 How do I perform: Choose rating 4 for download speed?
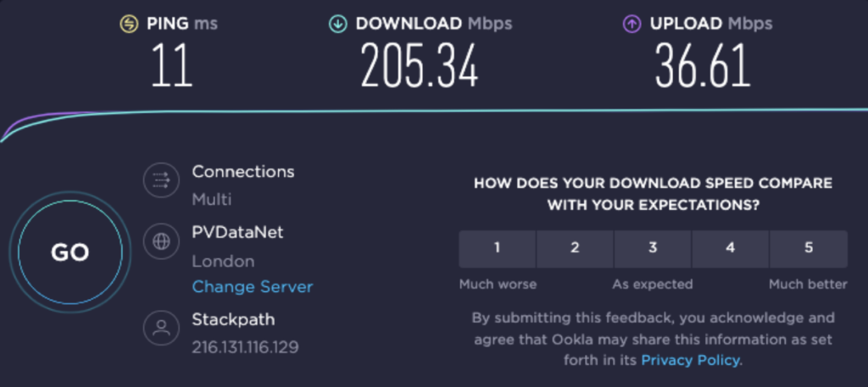pos(731,248)
